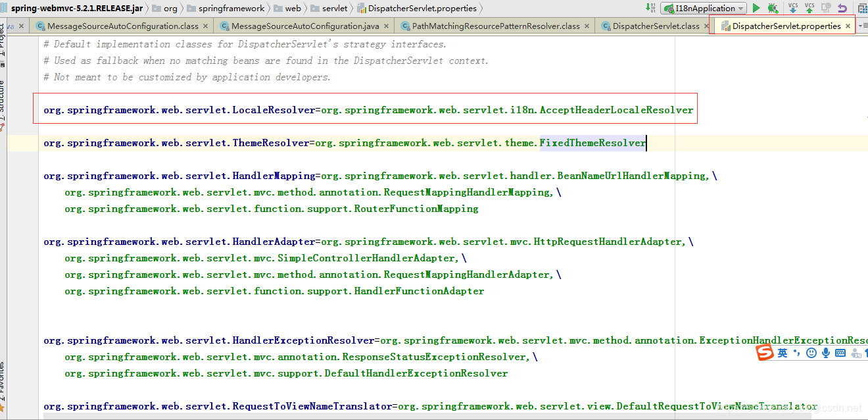Click the VCS update project icon
868x420 pixels.
793,8
